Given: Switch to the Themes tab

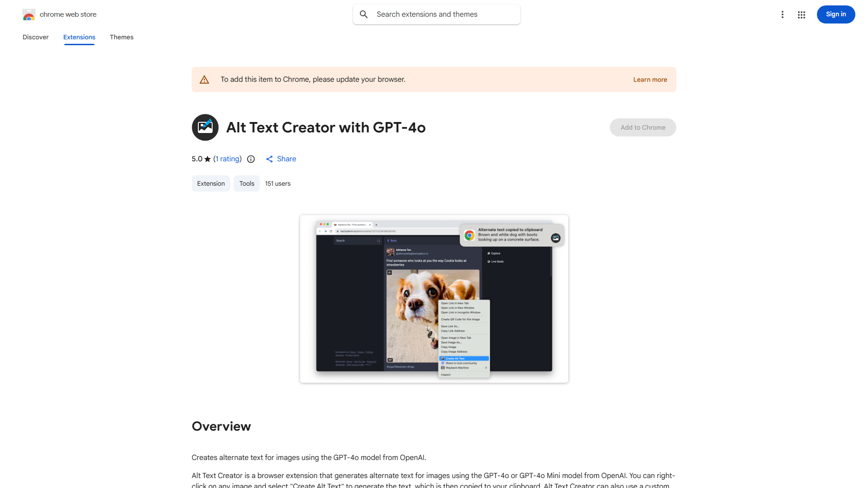Looking at the screenshot, I should pos(121,37).
